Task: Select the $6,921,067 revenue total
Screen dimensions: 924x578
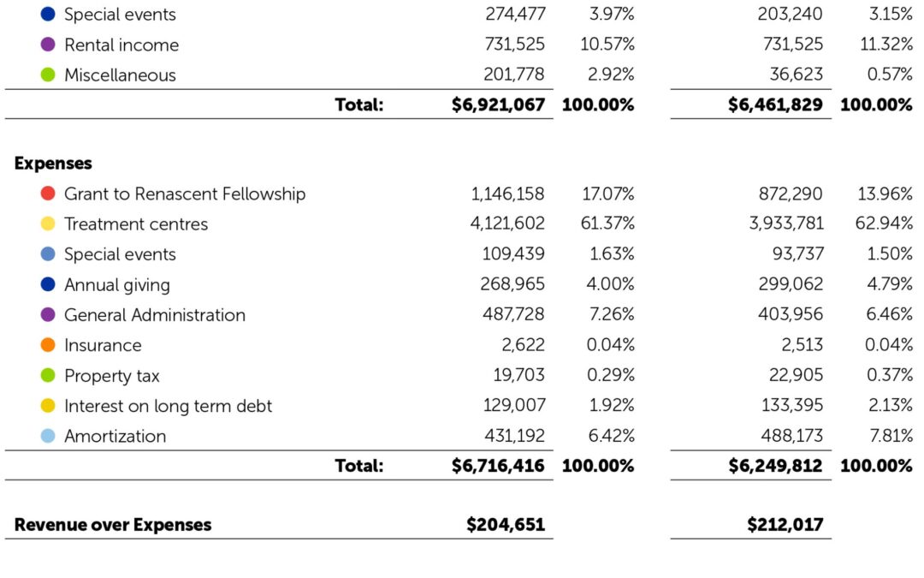Action: pyautogui.click(x=498, y=104)
